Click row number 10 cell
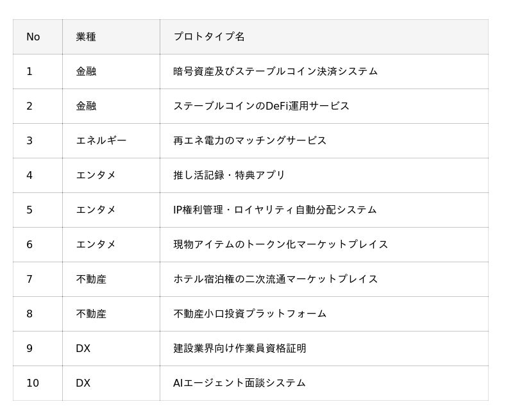The height and width of the screenshot is (420, 513). pos(33,383)
